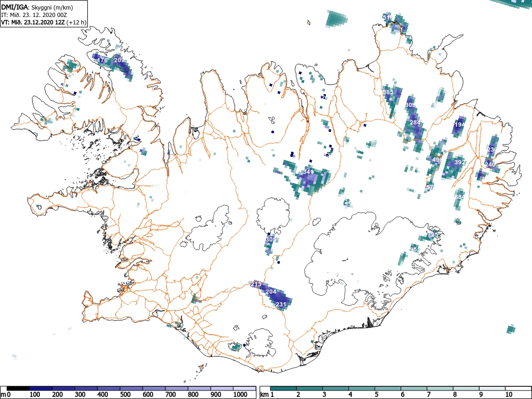Click the visibility value '309' on the map

[x=410, y=105]
